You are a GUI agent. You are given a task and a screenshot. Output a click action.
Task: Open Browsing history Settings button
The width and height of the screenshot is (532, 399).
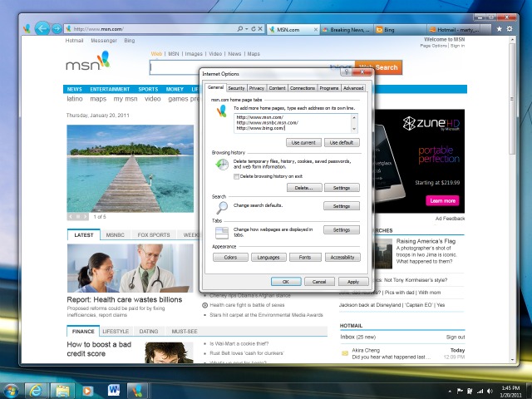(342, 188)
